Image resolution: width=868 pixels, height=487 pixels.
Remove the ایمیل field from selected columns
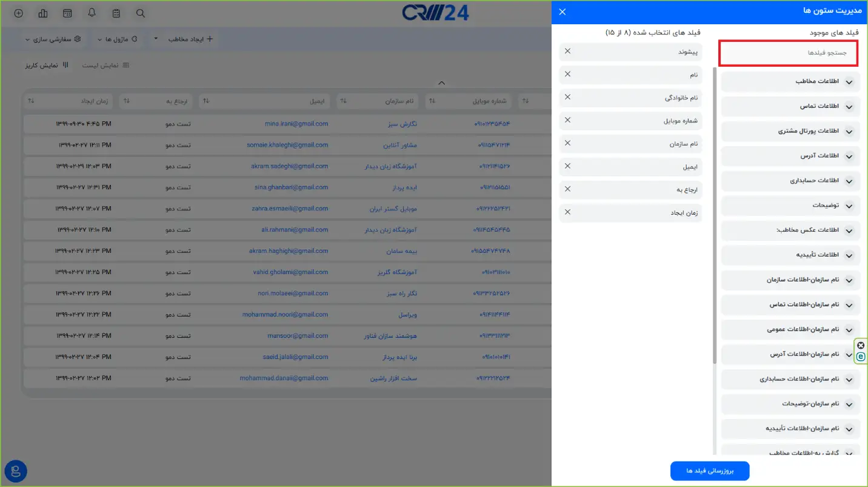[x=567, y=166]
